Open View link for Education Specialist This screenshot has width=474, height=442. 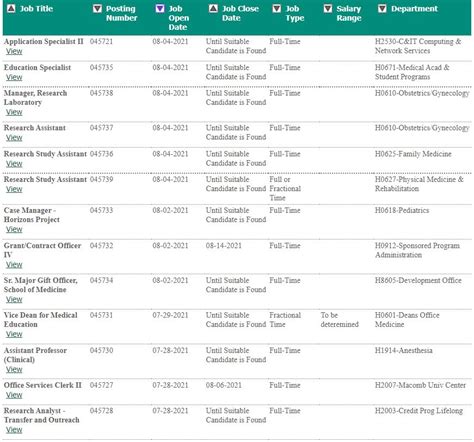point(14,77)
